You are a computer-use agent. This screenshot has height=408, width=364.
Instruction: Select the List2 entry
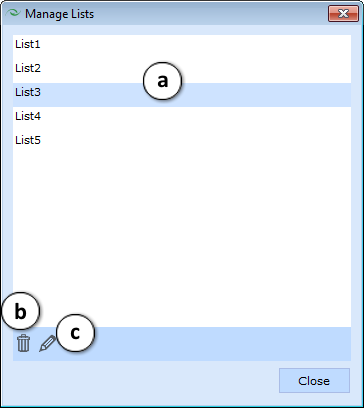pos(182,68)
